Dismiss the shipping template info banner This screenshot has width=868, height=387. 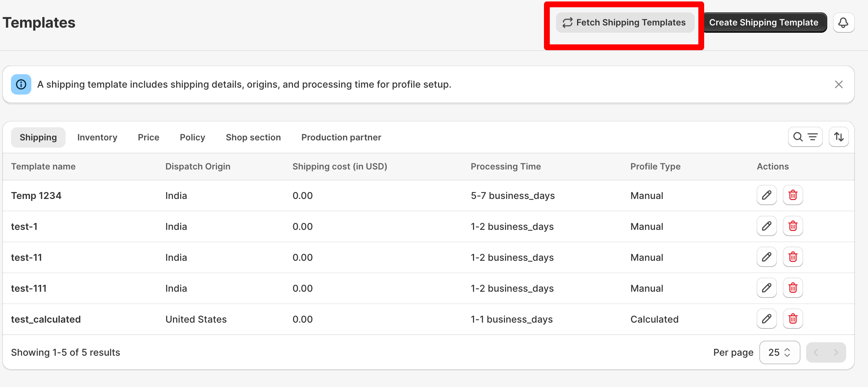pos(839,84)
